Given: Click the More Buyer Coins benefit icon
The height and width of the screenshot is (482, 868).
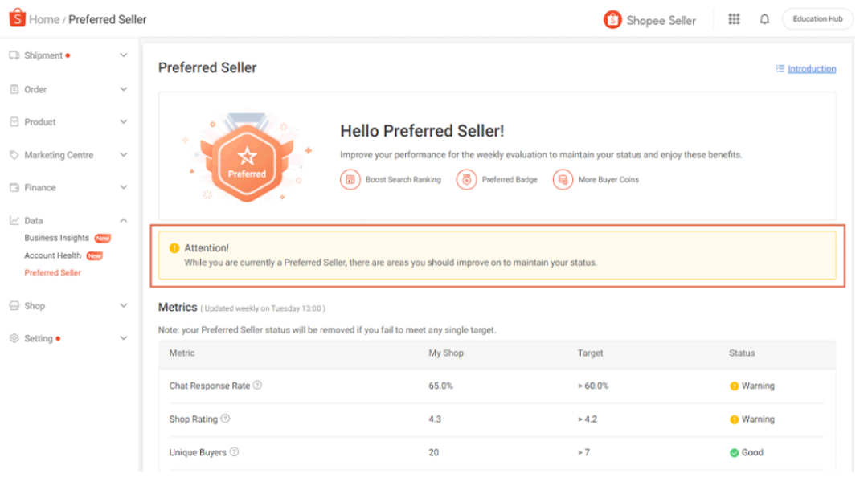Looking at the screenshot, I should click(563, 180).
